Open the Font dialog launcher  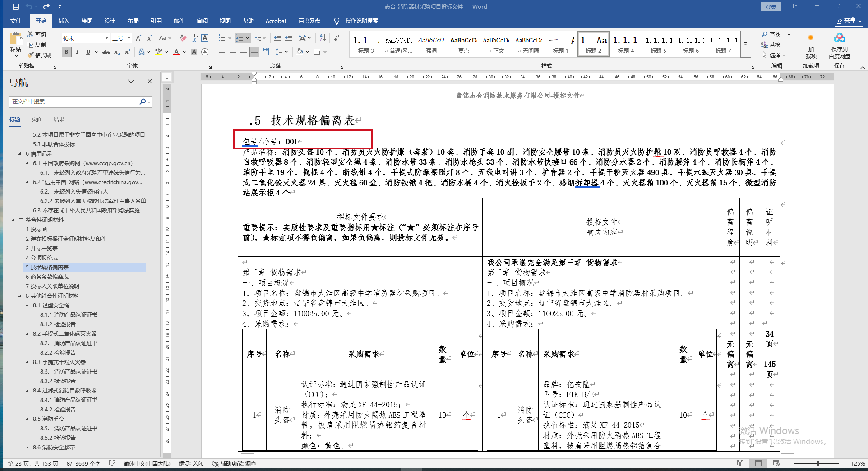(x=210, y=66)
